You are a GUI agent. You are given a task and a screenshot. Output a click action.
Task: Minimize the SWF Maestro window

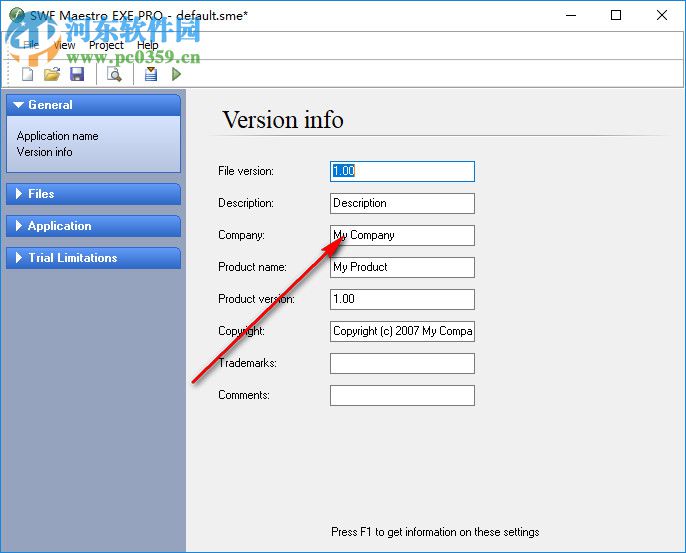(x=571, y=15)
